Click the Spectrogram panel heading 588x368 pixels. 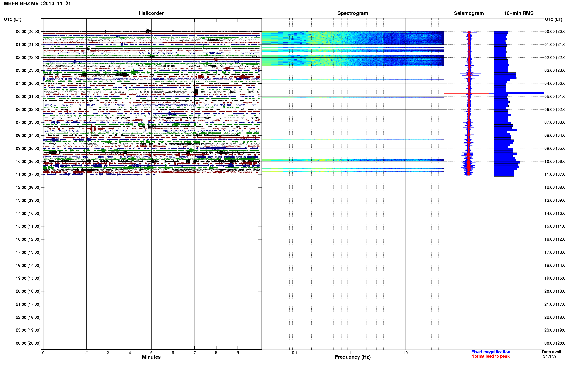click(x=353, y=13)
